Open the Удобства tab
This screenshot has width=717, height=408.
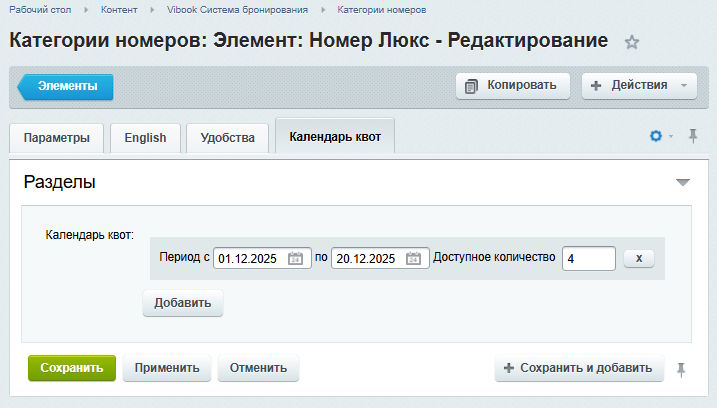pos(227,138)
